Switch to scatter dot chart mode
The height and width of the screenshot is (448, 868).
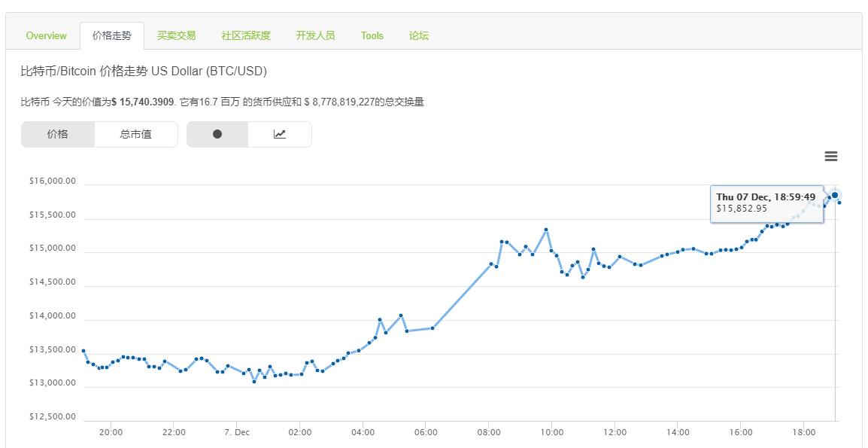(217, 134)
